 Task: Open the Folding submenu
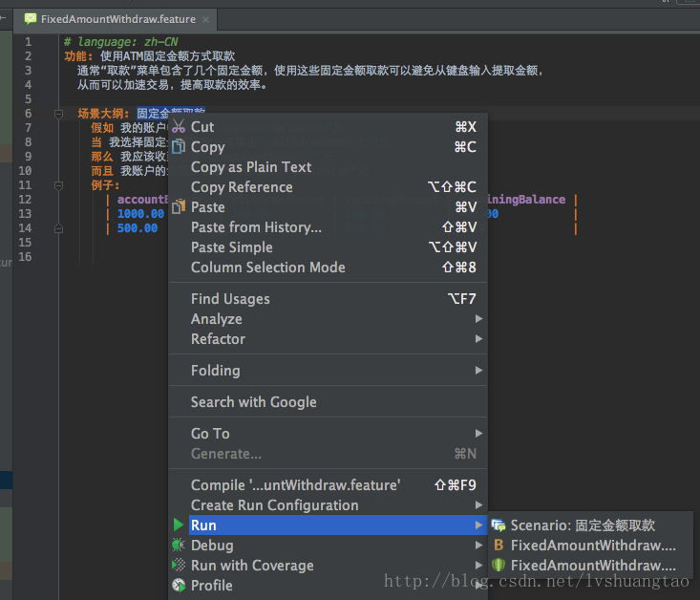329,371
